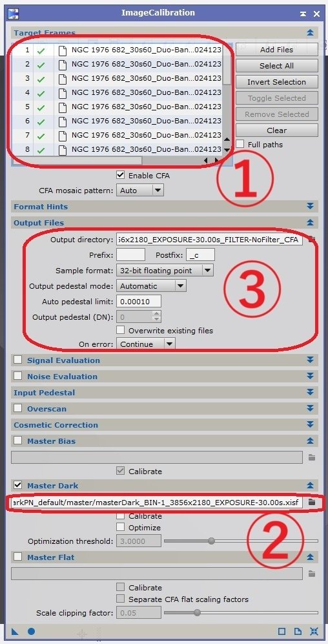Screen dimensions: 328x644
Task: Expand the Noise Evaluation section
Action: coord(311,376)
